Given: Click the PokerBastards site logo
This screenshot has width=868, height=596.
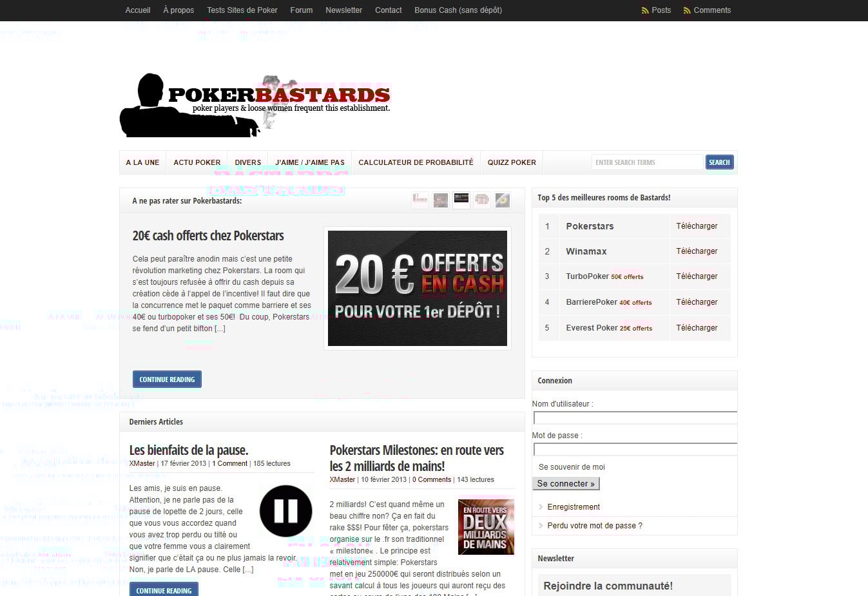Looking at the screenshot, I should click(x=255, y=105).
